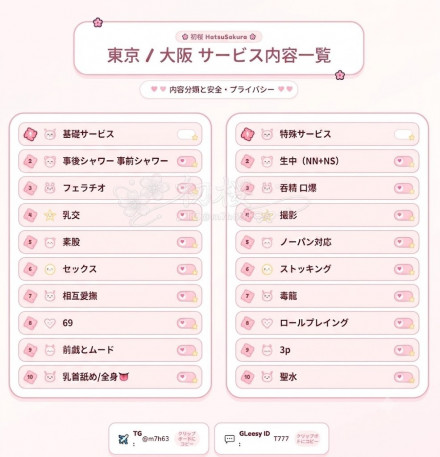Toggle the 基礎サービス switch
Image resolution: width=440 pixels, height=457 pixels.
pos(187,135)
